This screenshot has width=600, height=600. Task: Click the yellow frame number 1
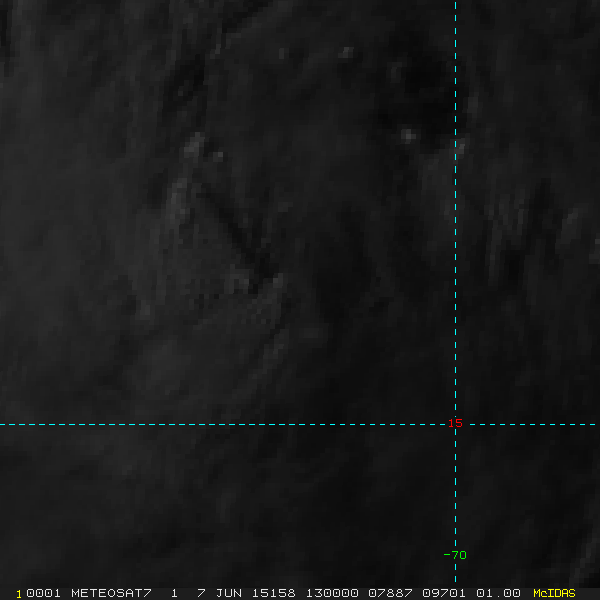point(19,594)
